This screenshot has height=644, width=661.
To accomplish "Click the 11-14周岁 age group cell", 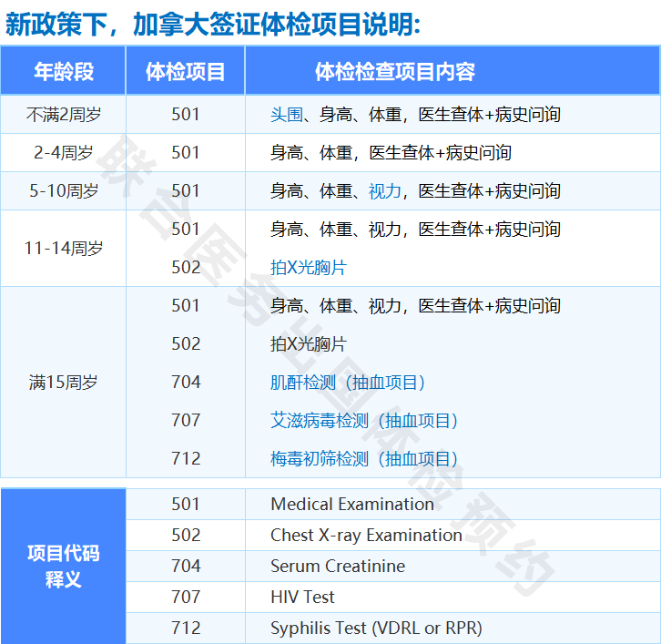I will pos(64,248).
